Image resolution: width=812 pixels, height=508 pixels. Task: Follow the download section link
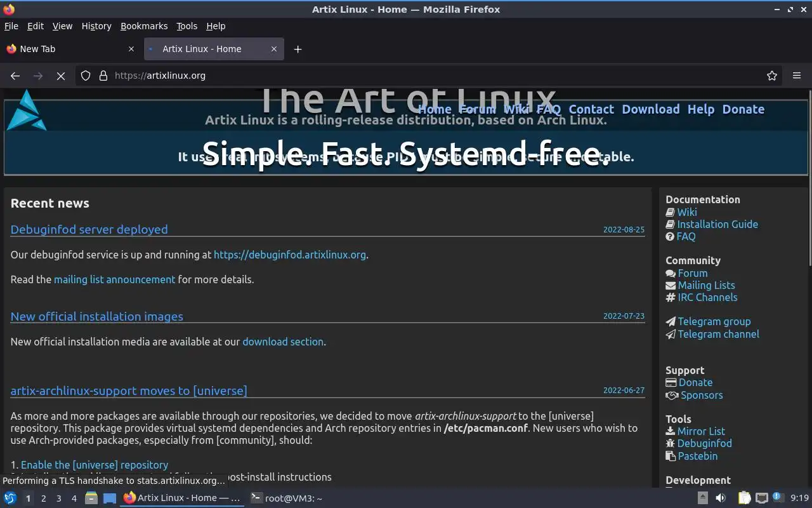pyautogui.click(x=283, y=342)
